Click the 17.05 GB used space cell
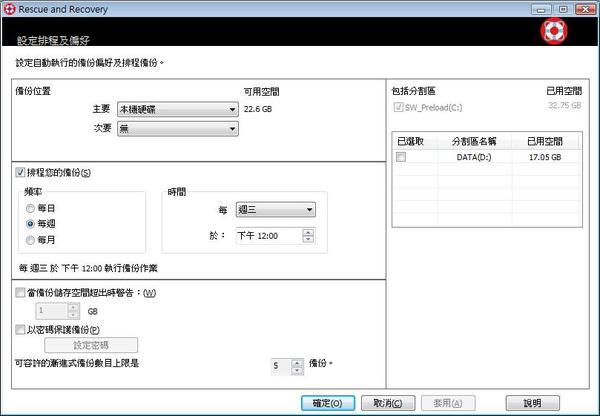 (x=545, y=157)
